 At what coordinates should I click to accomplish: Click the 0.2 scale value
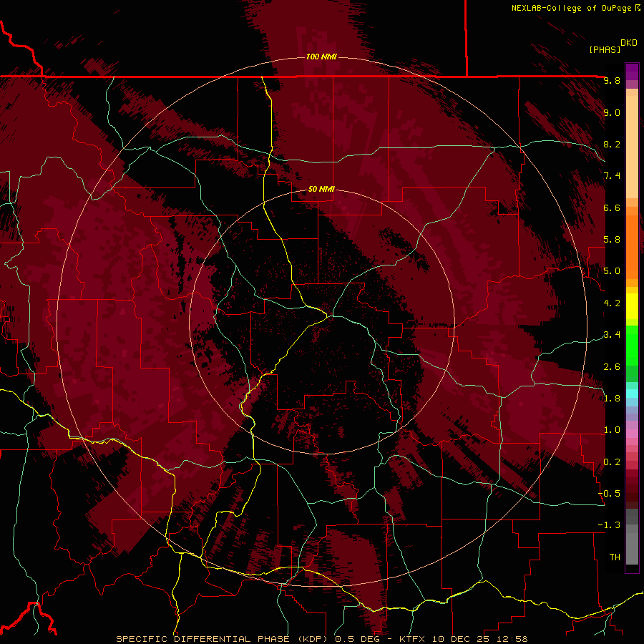point(612,462)
